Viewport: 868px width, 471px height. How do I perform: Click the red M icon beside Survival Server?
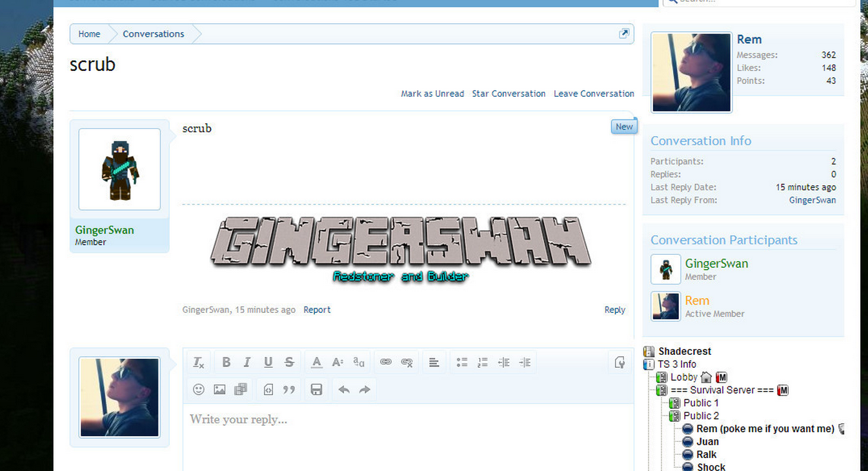coord(783,390)
